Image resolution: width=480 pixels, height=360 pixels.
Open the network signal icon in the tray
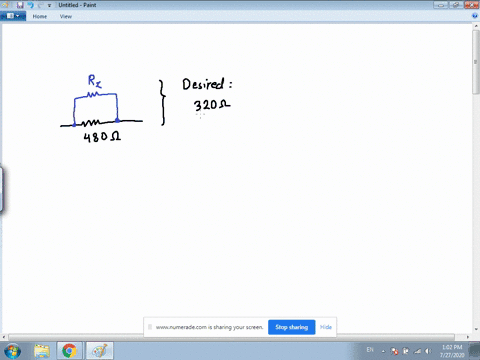pos(417,351)
